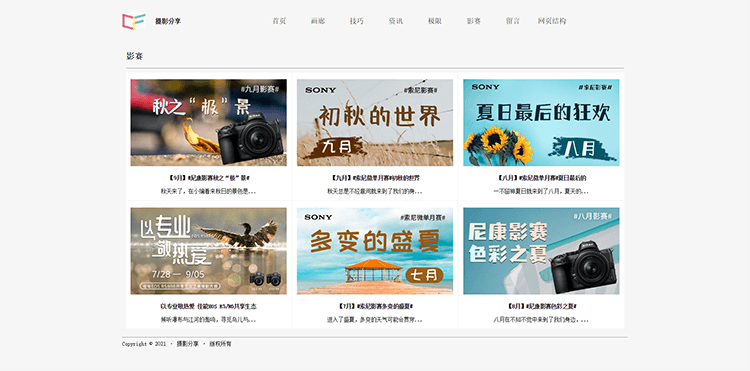Open the 首页 menu item
Image resolution: width=750 pixels, height=371 pixels.
[x=279, y=21]
